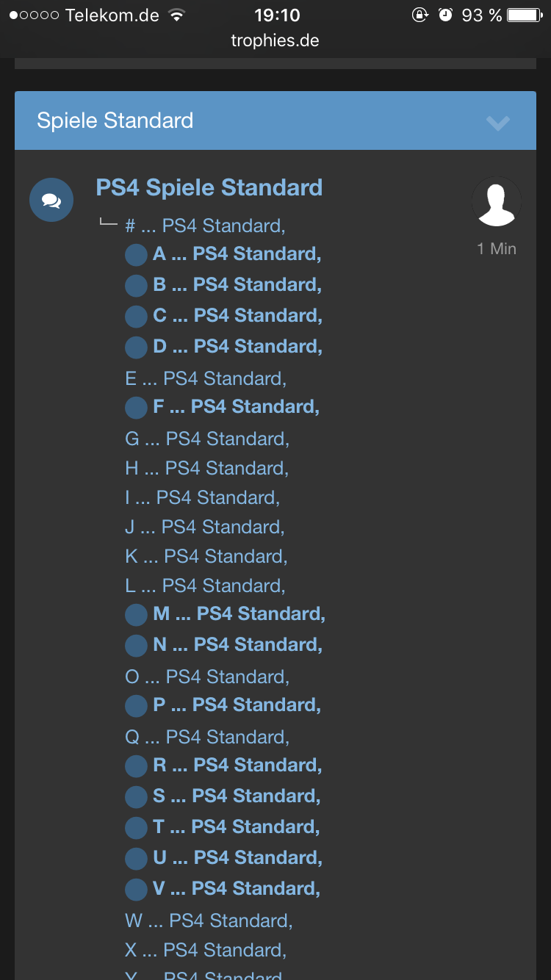
Task: Tap the rotation lock status icon
Action: click(x=419, y=15)
